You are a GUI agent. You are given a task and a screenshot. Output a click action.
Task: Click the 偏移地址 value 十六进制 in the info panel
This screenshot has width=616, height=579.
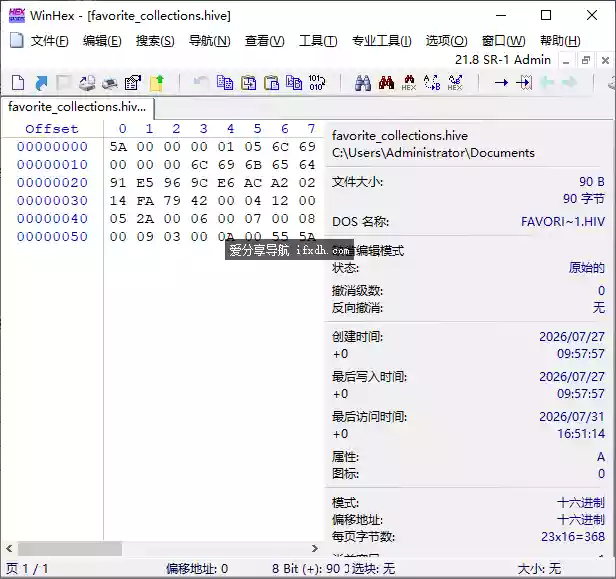(x=581, y=520)
